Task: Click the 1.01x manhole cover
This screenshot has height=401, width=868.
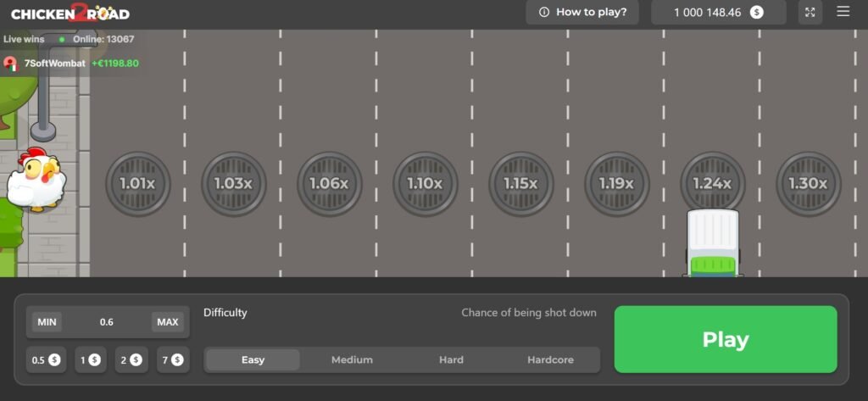Action: 138,183
